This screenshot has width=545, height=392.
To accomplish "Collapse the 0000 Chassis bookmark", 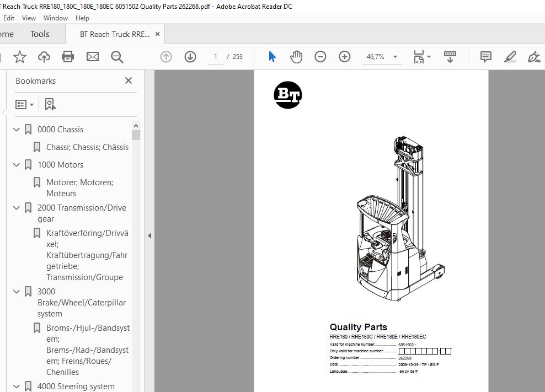I will tap(17, 130).
